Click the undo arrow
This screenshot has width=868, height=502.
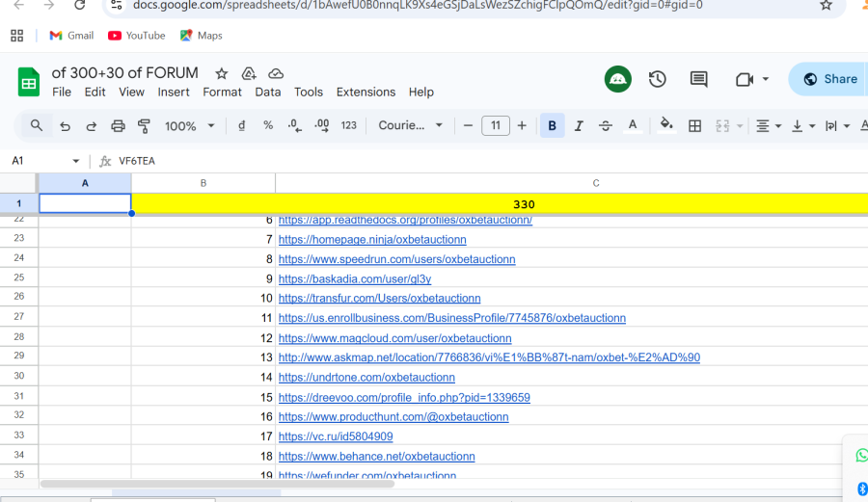pyautogui.click(x=65, y=126)
